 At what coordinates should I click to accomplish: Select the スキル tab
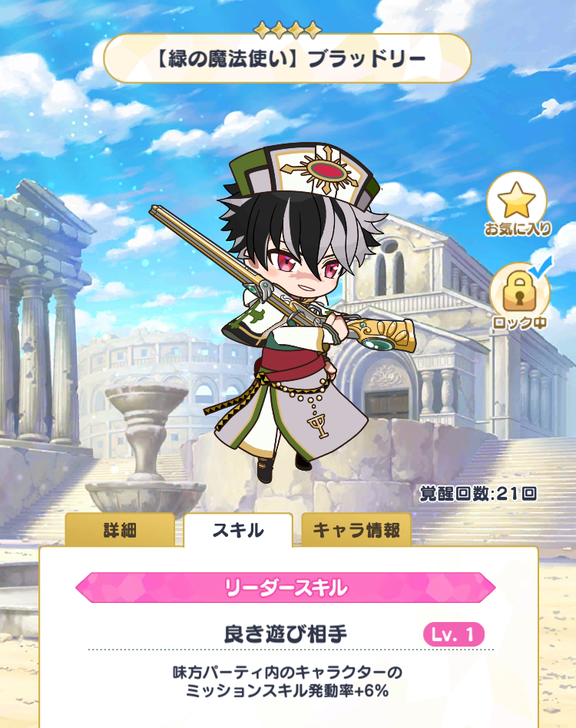click(x=238, y=530)
